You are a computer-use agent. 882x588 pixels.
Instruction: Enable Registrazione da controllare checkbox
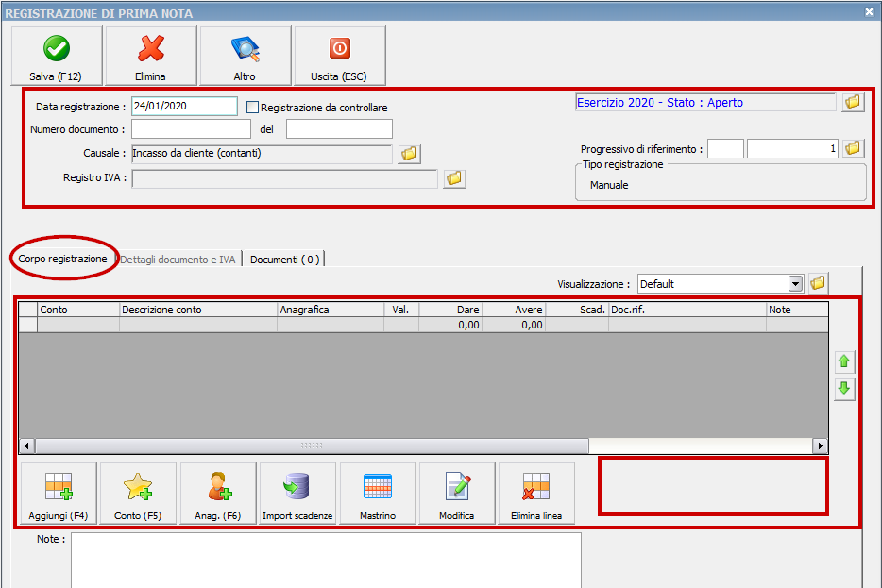coord(252,108)
